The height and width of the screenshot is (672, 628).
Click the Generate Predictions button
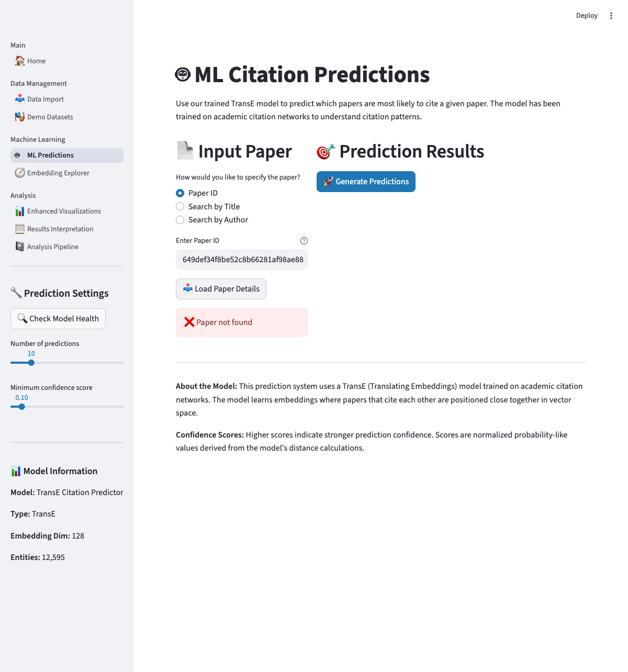[366, 182]
